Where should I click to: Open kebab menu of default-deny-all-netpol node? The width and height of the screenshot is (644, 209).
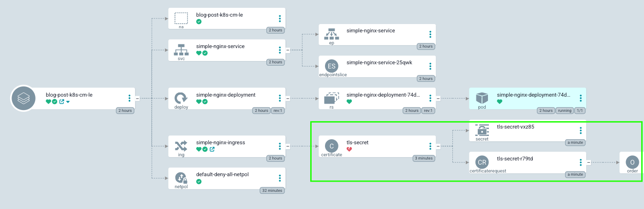pyautogui.click(x=280, y=178)
